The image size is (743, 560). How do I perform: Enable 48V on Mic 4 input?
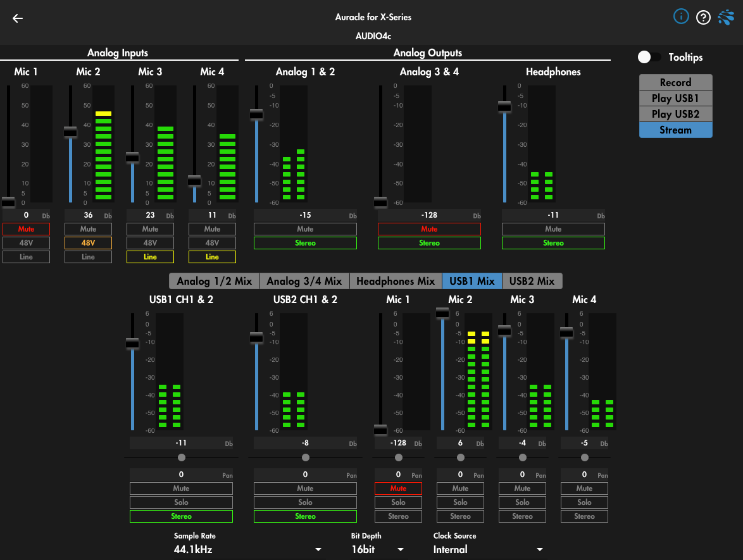[212, 243]
